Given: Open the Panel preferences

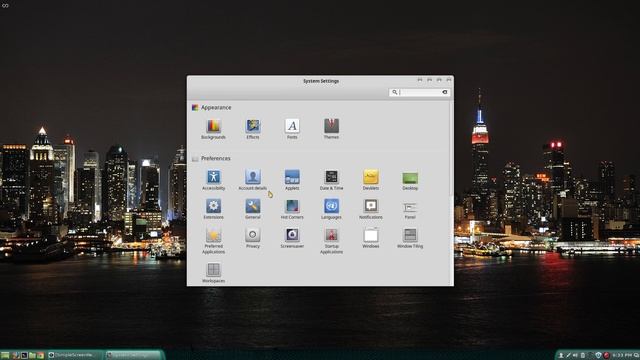Looking at the screenshot, I should click(x=410, y=210).
